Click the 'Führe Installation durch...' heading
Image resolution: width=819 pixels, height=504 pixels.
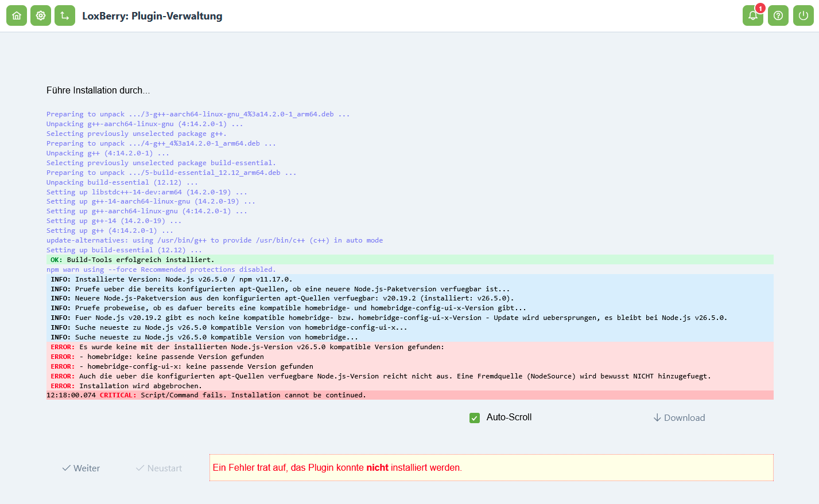98,91
